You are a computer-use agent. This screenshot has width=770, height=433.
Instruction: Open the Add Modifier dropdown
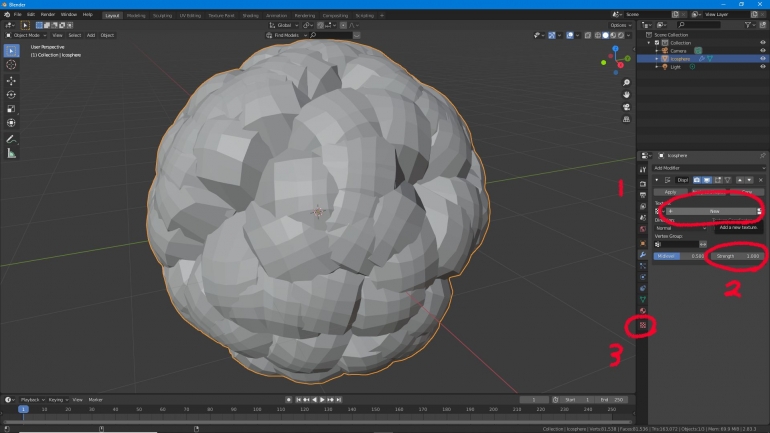(709, 168)
